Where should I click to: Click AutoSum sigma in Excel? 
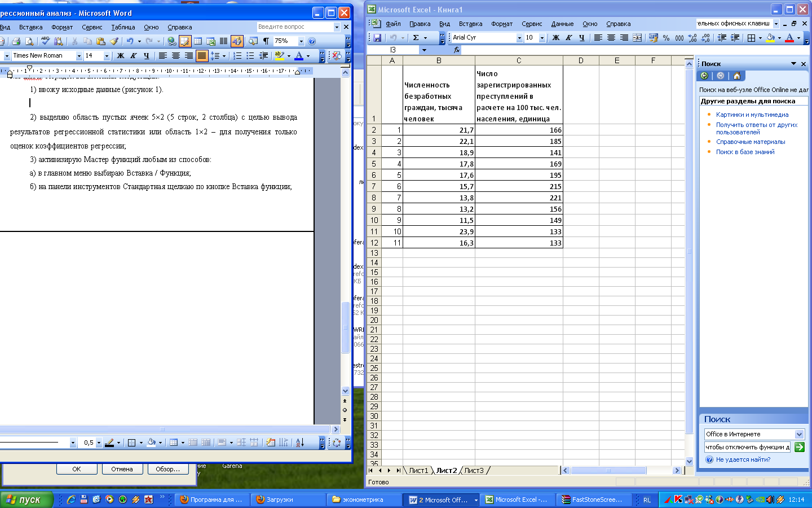(x=416, y=38)
